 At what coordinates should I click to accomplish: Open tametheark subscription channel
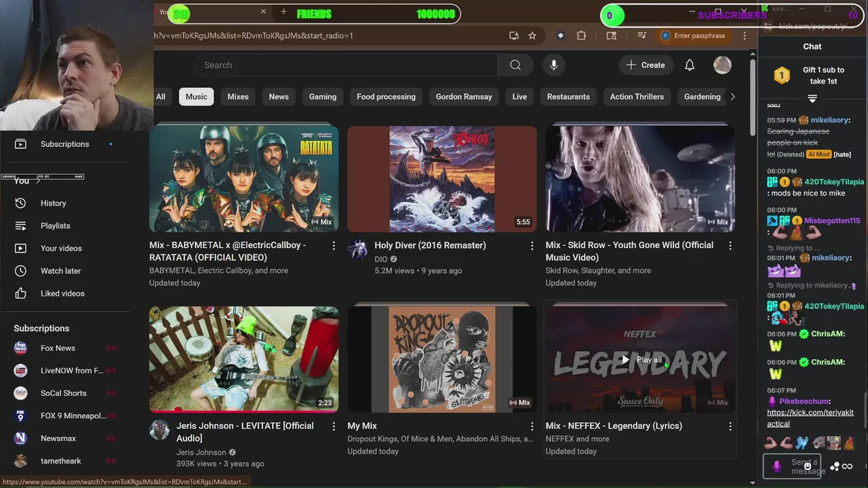(x=64, y=461)
